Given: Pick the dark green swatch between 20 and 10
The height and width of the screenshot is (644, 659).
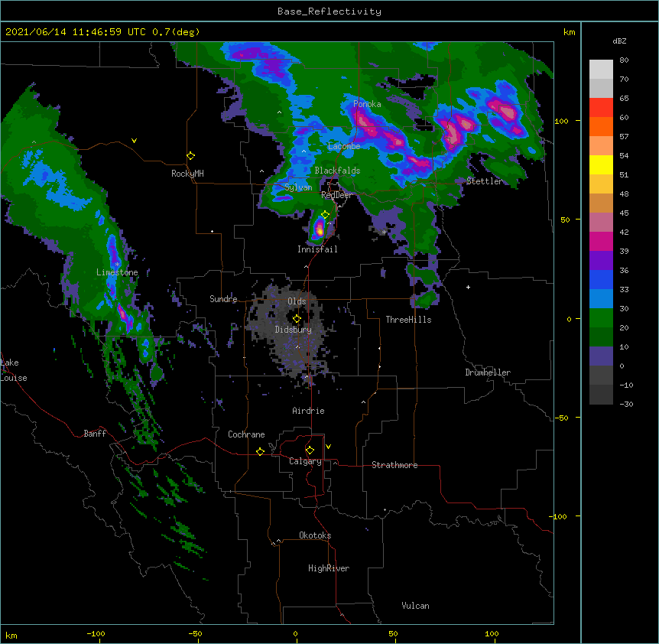Looking at the screenshot, I should [601, 337].
